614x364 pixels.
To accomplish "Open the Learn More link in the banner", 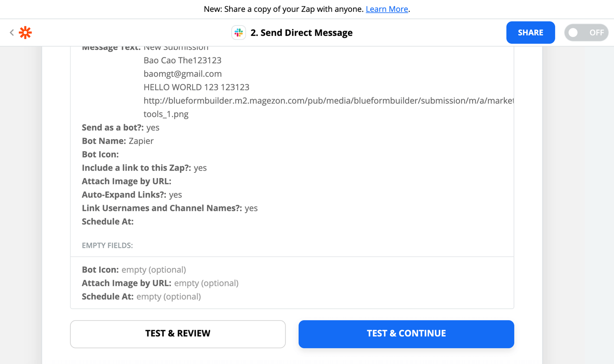I will [x=386, y=9].
